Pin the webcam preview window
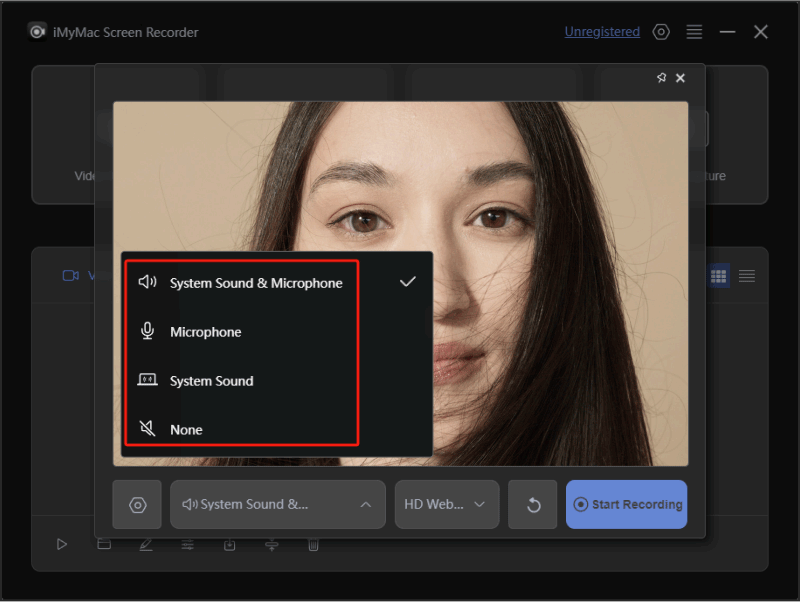 tap(661, 78)
